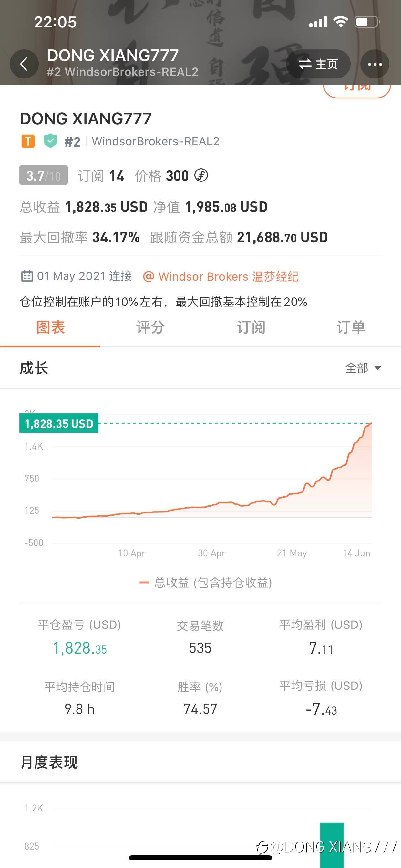The image size is (401, 868).
Task: Switch to the 评分 rating tab
Action: [150, 327]
